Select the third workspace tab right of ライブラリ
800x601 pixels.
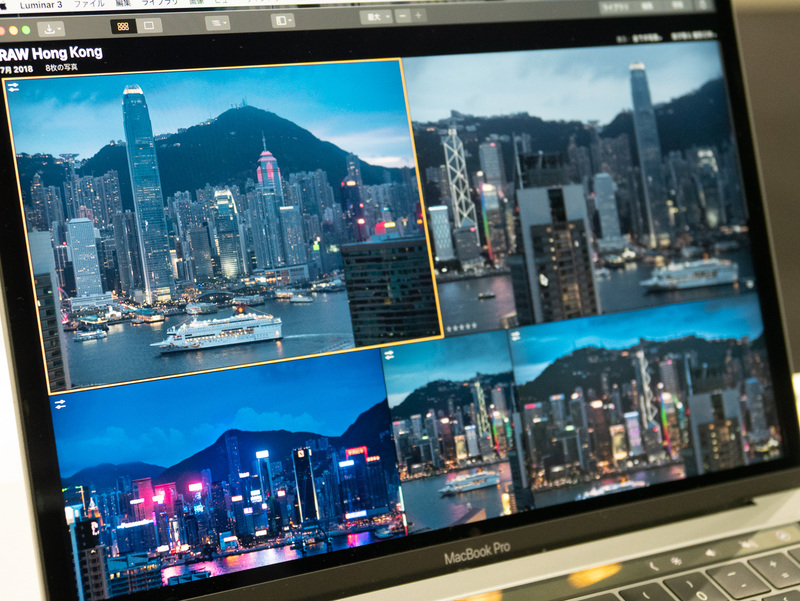coord(678,6)
